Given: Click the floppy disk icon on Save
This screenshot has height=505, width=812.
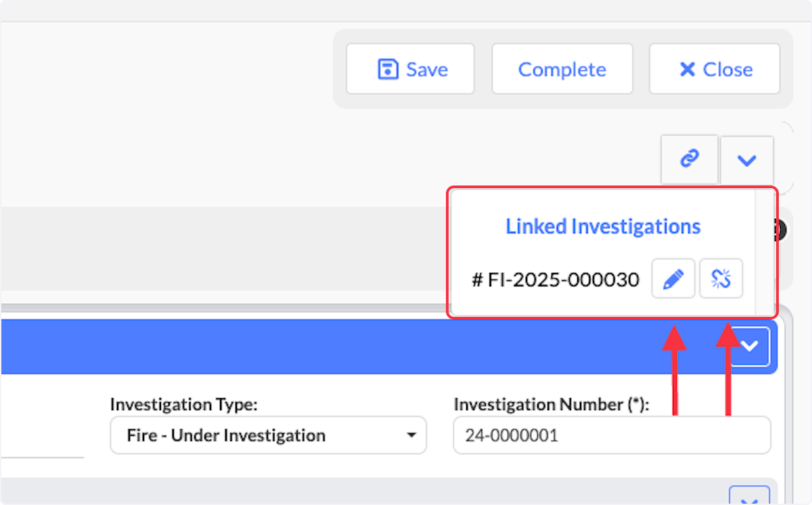Looking at the screenshot, I should [x=388, y=69].
